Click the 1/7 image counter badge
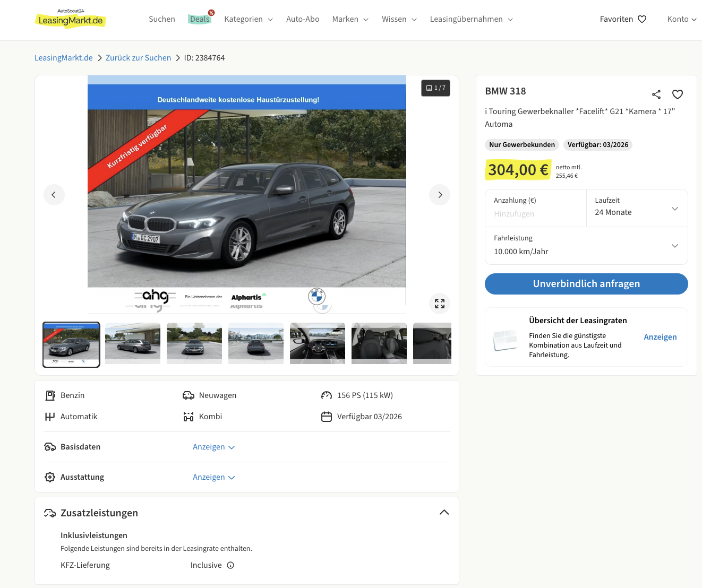The image size is (702, 588). coord(435,88)
